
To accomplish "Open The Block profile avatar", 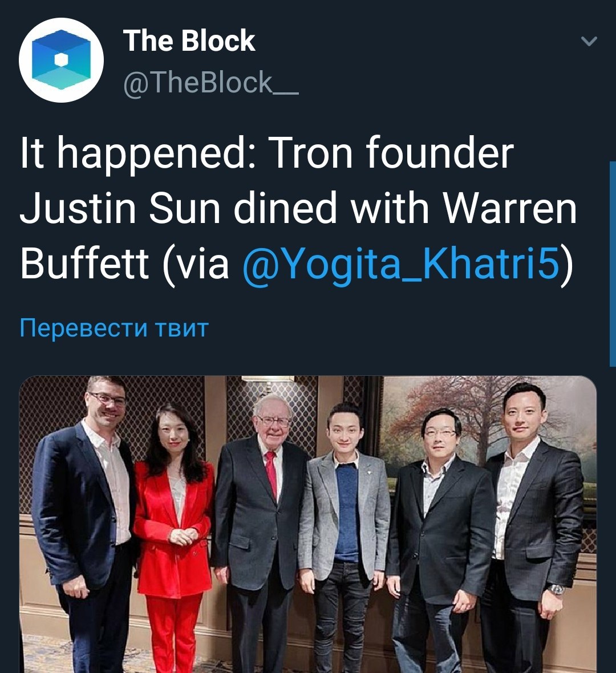I will 62,60.
